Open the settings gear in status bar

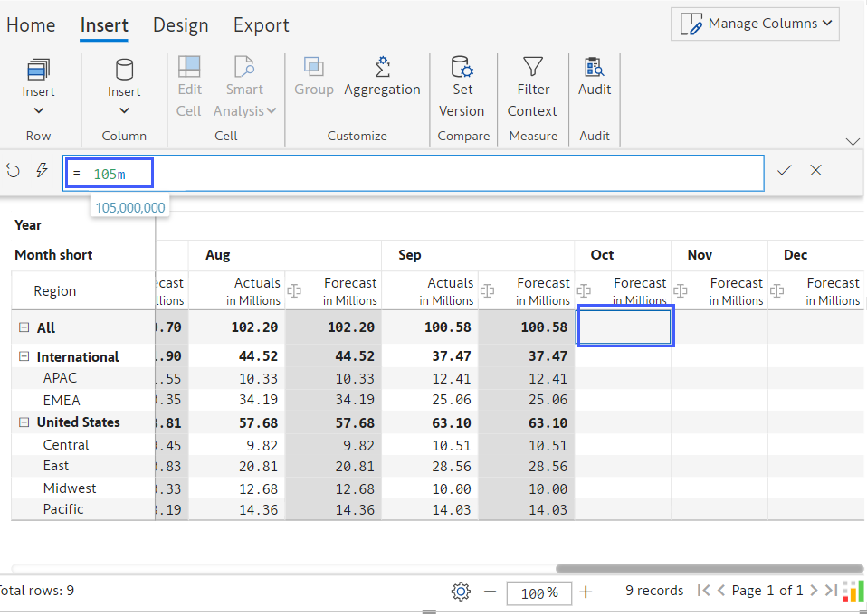pyautogui.click(x=461, y=592)
